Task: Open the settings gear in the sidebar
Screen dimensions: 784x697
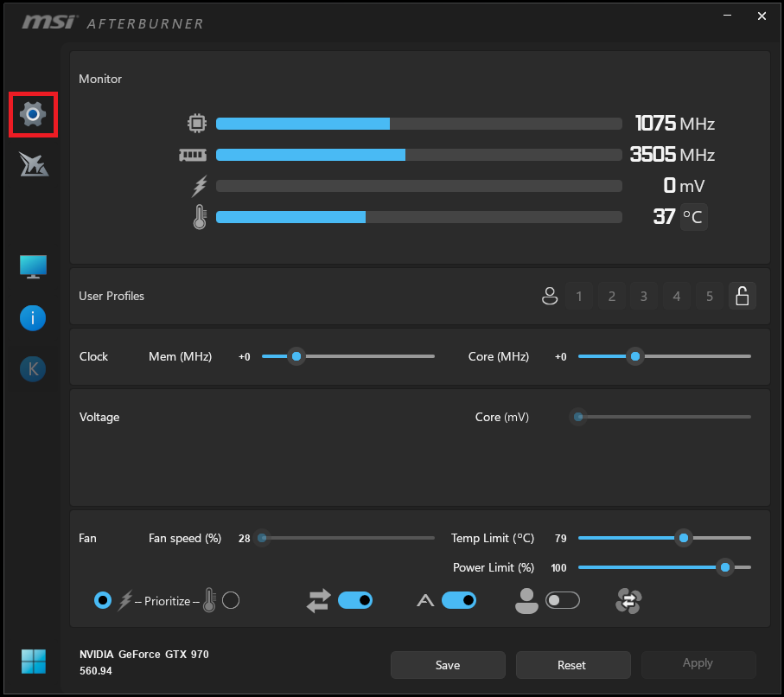Action: click(33, 114)
